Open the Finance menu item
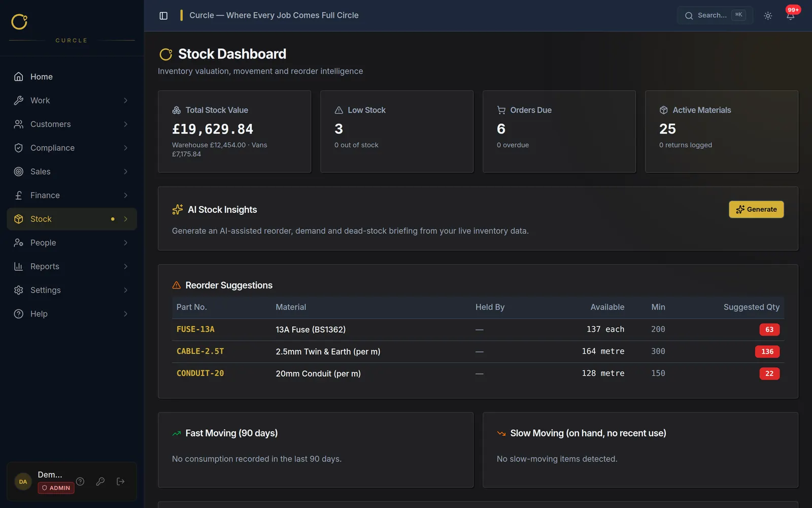812x508 pixels. [72, 195]
